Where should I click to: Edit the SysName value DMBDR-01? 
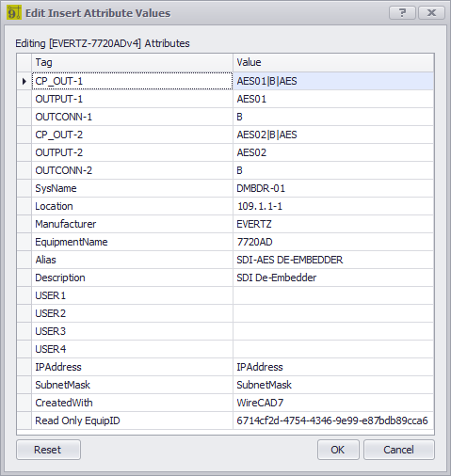coord(333,188)
